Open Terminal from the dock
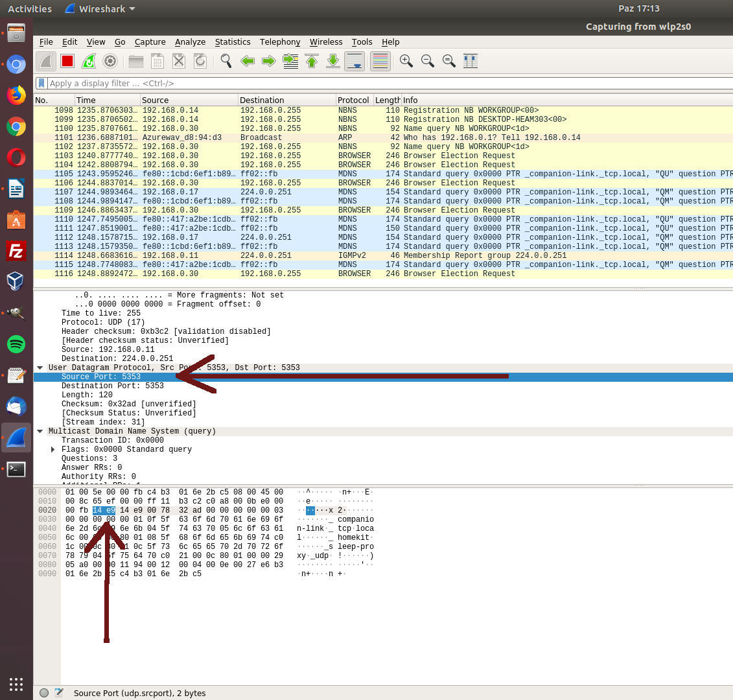The height and width of the screenshot is (700, 733). coord(16,469)
